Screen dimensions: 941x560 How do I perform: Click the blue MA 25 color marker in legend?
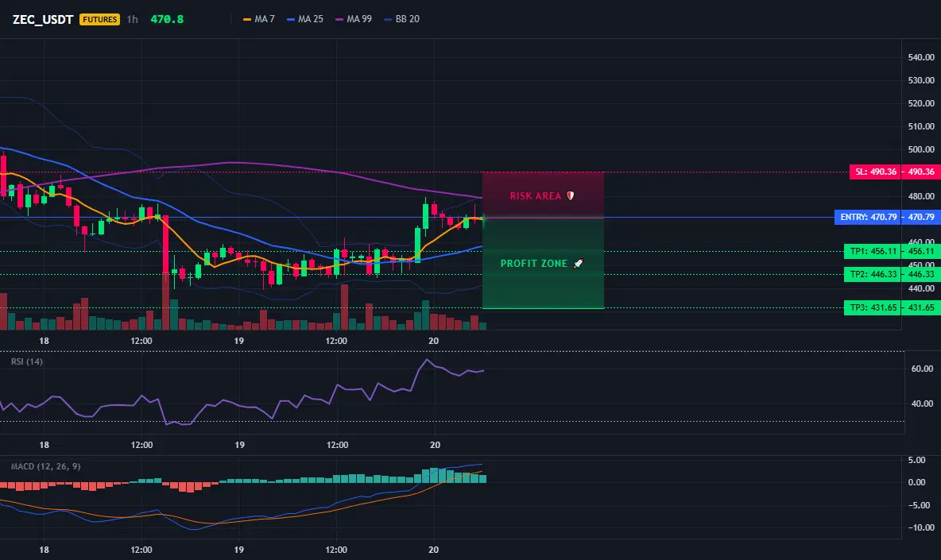point(291,20)
